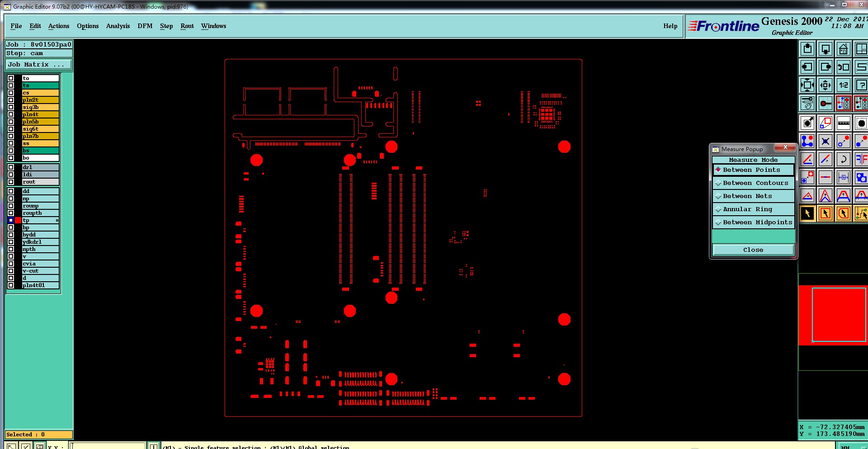Open the ruler measure tool

click(844, 123)
